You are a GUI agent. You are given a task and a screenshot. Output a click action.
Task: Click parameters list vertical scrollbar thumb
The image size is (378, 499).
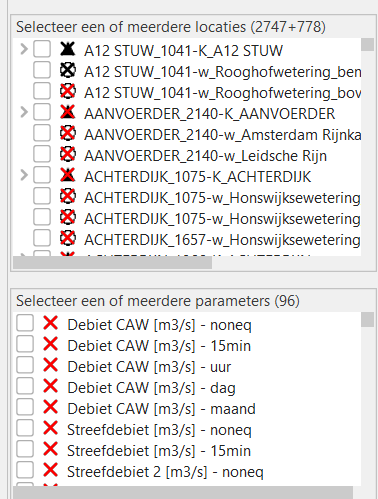[367, 319]
